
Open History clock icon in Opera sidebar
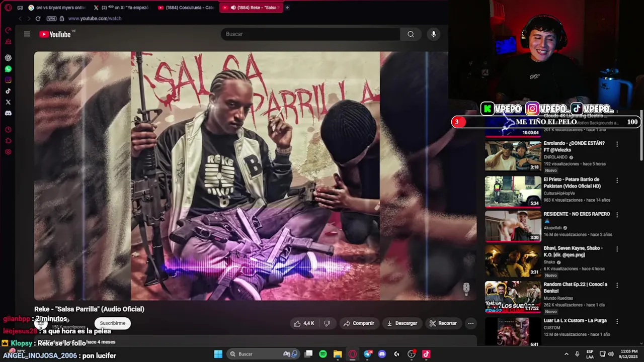pyautogui.click(x=8, y=130)
